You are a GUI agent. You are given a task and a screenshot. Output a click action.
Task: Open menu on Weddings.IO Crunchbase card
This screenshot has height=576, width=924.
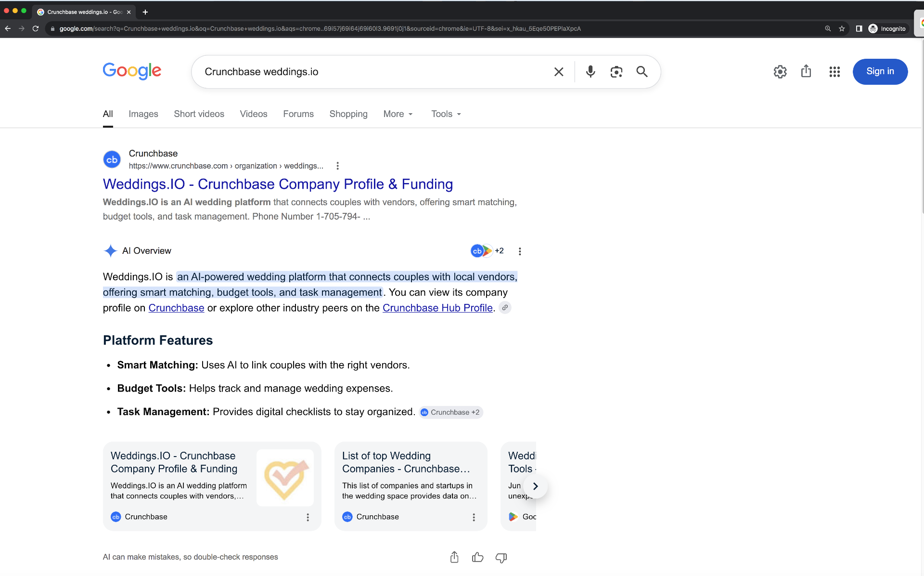308,517
